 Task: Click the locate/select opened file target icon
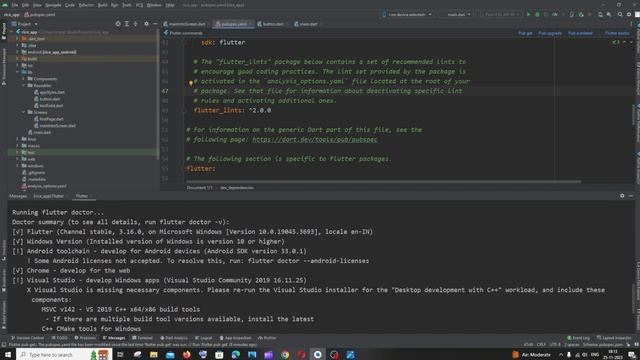click(118, 24)
